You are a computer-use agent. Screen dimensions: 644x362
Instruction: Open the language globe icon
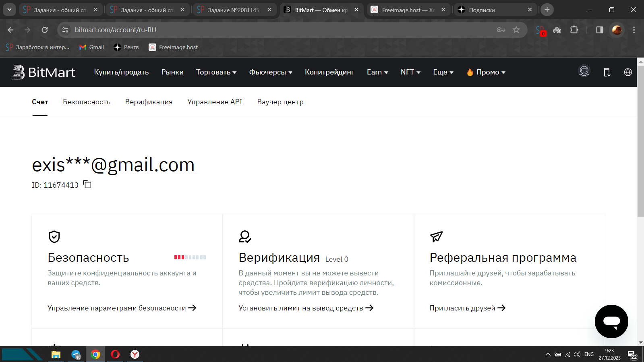click(628, 72)
